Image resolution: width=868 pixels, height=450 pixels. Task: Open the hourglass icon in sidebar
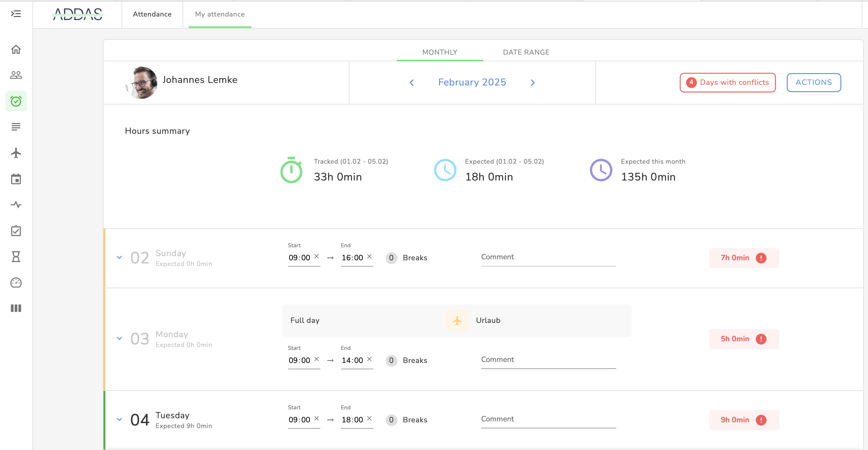coord(16,257)
